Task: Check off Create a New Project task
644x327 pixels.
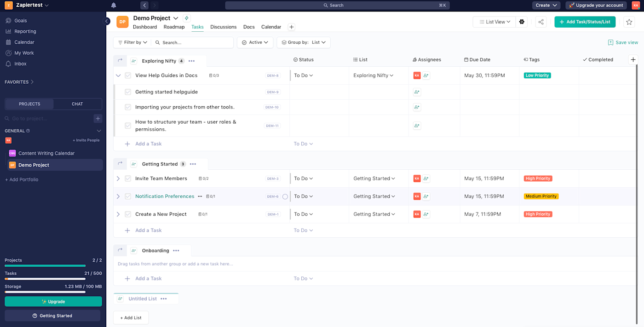Action: [x=128, y=214]
